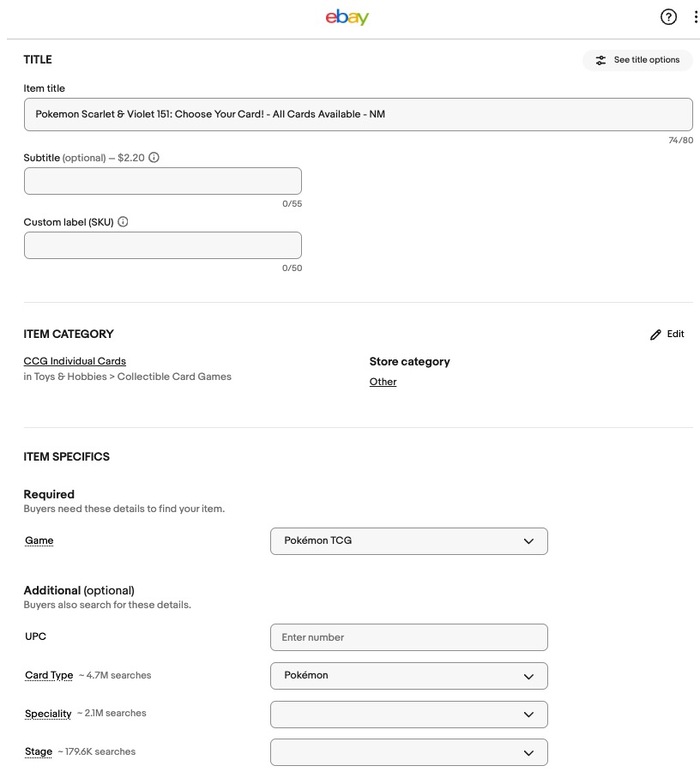Screen dimensions: 700x772
Task: Expand the Speciality dropdown
Action: 409,714
